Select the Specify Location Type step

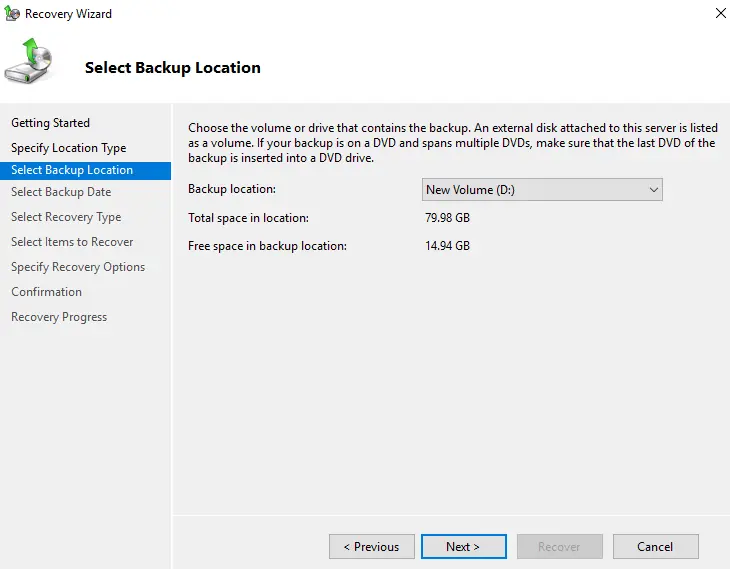(x=68, y=148)
